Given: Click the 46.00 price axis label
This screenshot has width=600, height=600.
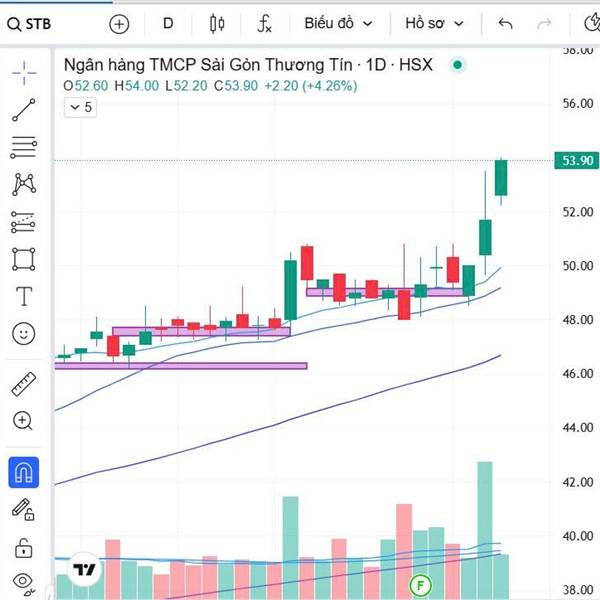Looking at the screenshot, I should 578,373.
